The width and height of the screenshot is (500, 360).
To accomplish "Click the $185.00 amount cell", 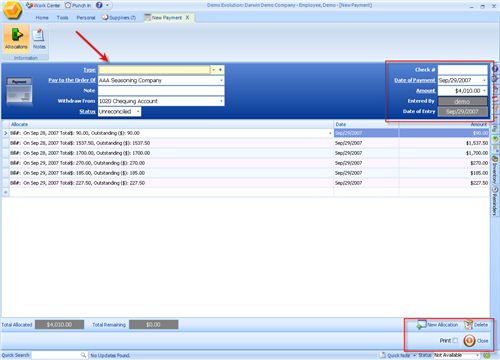I will [444, 173].
